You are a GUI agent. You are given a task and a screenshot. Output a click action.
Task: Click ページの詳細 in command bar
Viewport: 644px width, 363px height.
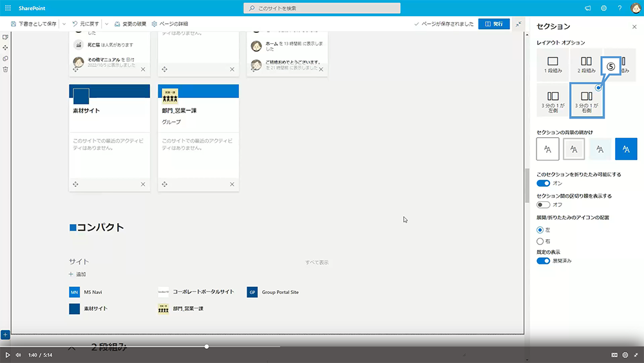(169, 24)
